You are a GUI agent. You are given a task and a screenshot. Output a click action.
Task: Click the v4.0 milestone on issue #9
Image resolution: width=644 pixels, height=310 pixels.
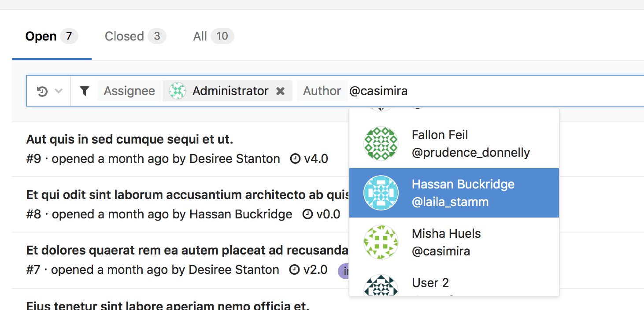315,159
